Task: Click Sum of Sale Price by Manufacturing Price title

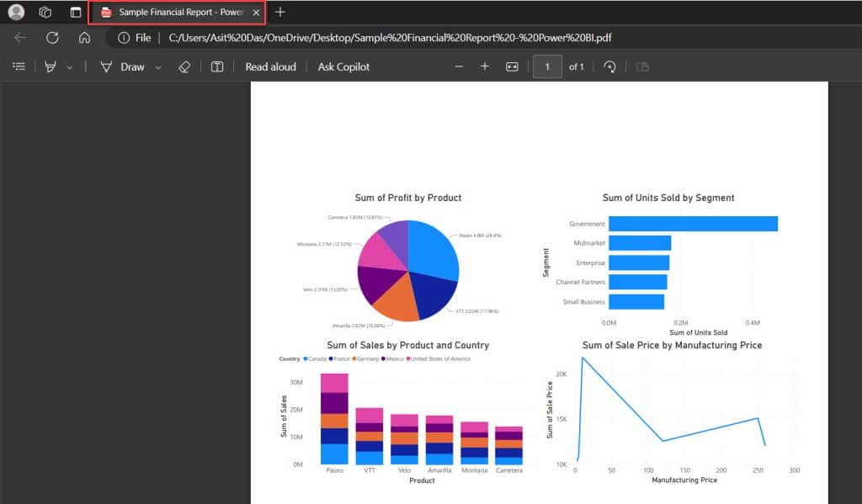Action: point(672,345)
